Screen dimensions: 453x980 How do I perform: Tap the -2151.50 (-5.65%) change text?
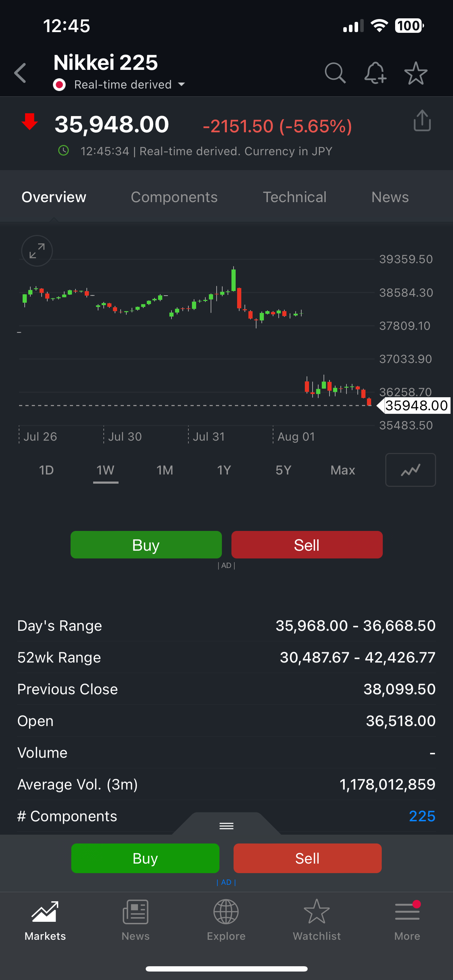(277, 126)
